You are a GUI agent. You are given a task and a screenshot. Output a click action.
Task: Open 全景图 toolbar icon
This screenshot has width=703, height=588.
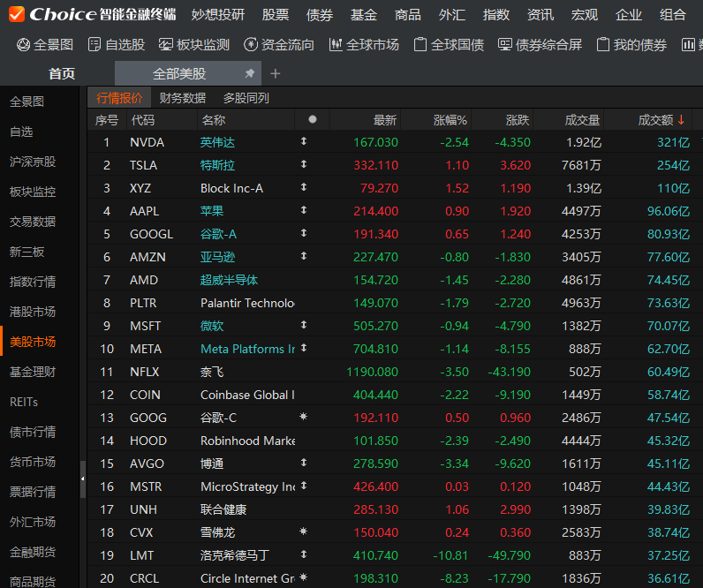pyautogui.click(x=23, y=44)
